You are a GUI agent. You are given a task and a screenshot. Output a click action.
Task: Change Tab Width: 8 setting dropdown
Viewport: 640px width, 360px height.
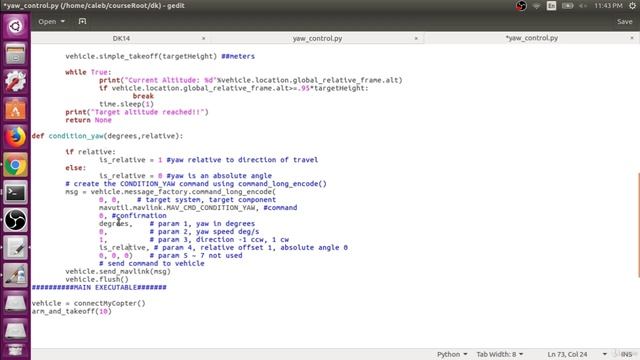click(x=500, y=354)
